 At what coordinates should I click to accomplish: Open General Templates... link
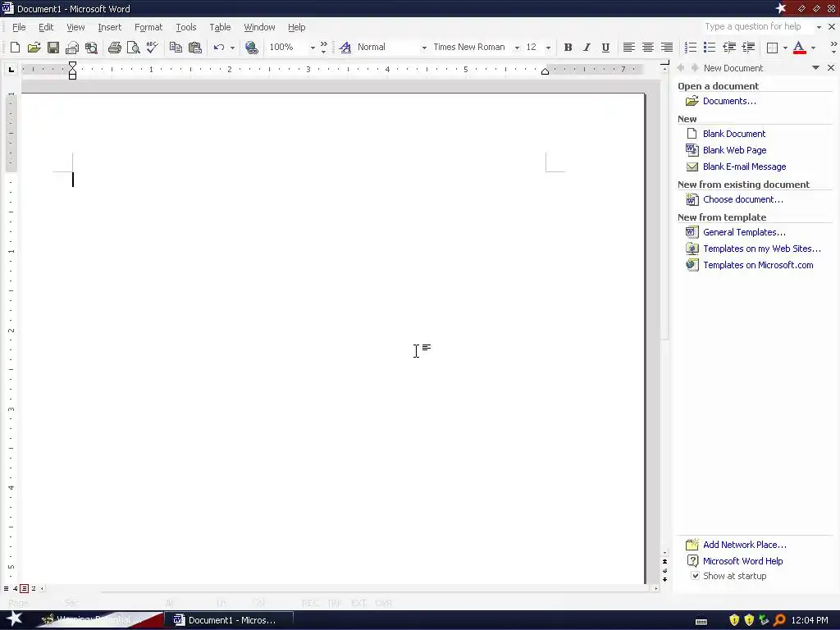tap(744, 232)
